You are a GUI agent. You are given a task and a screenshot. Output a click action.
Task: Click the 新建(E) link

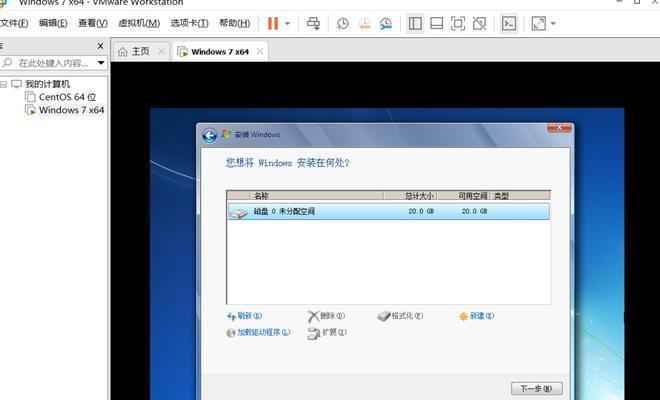(x=476, y=316)
